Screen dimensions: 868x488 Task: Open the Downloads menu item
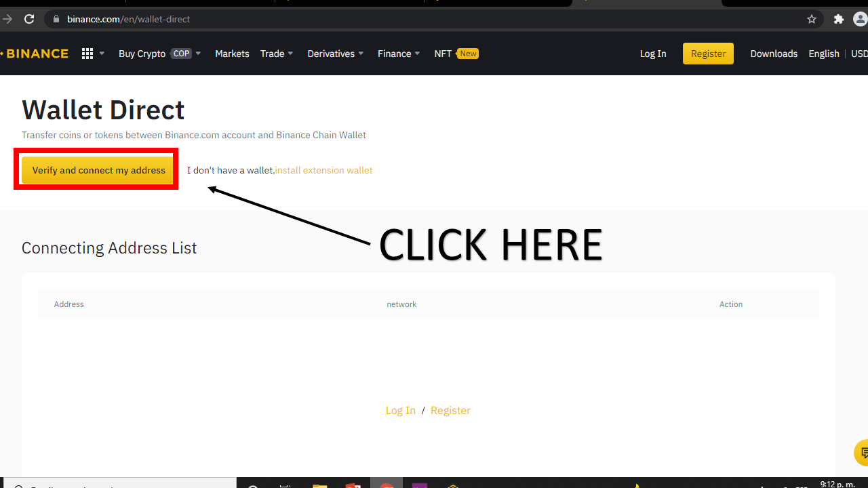pyautogui.click(x=774, y=54)
